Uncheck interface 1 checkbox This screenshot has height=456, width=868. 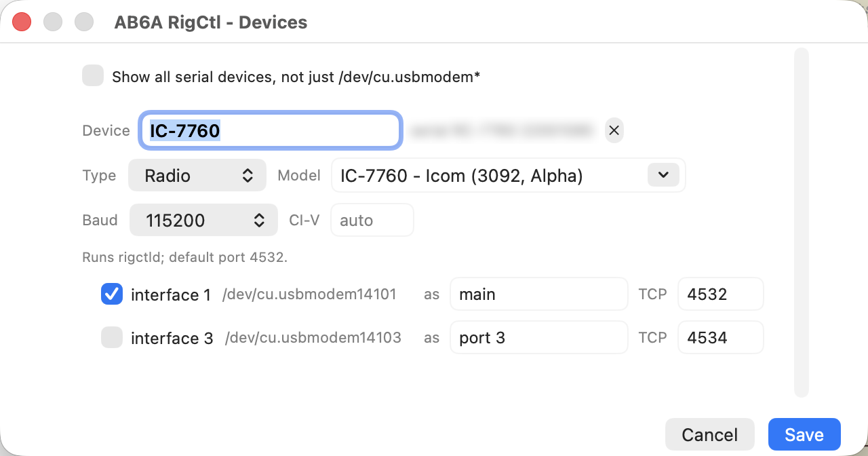point(112,294)
